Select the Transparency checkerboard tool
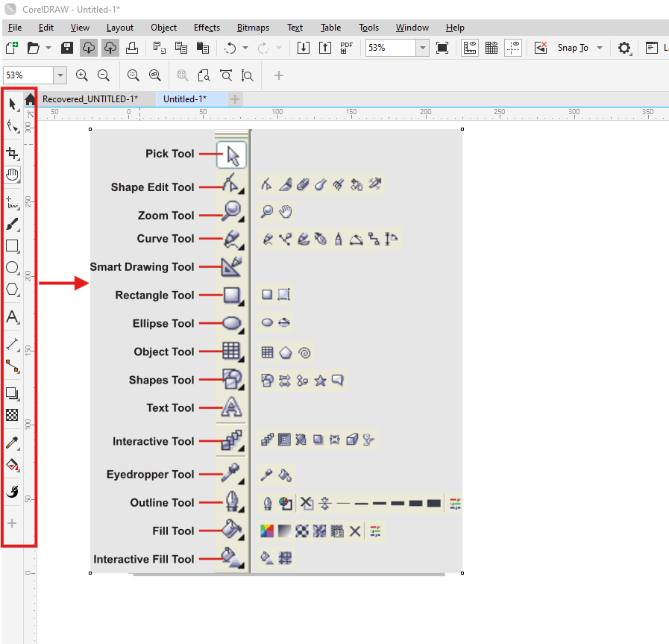Image resolution: width=669 pixels, height=644 pixels. pos(13,415)
